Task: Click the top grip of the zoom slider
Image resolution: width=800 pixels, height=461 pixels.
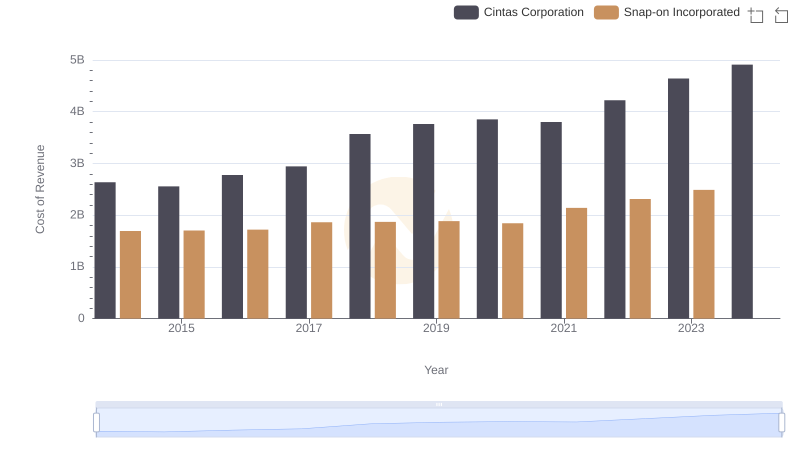Action: pos(439,404)
